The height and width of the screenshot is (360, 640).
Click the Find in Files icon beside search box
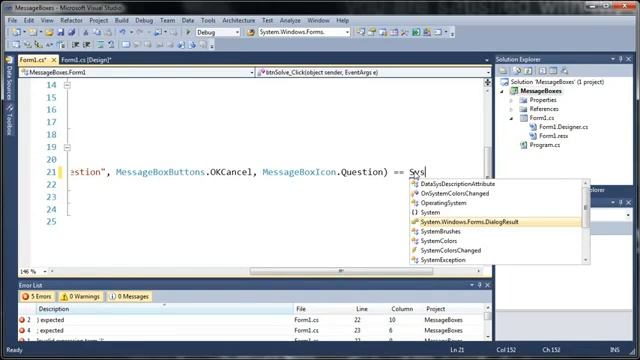251,32
